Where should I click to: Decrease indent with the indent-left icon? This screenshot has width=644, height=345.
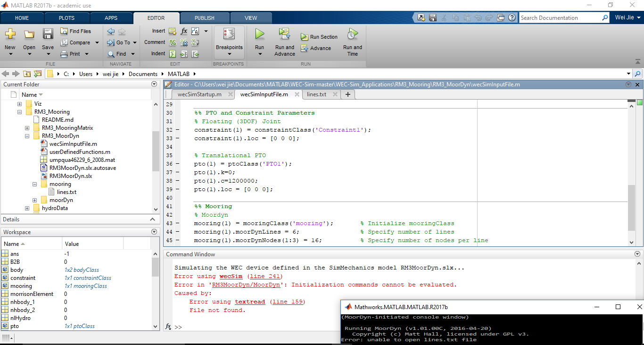(195, 54)
